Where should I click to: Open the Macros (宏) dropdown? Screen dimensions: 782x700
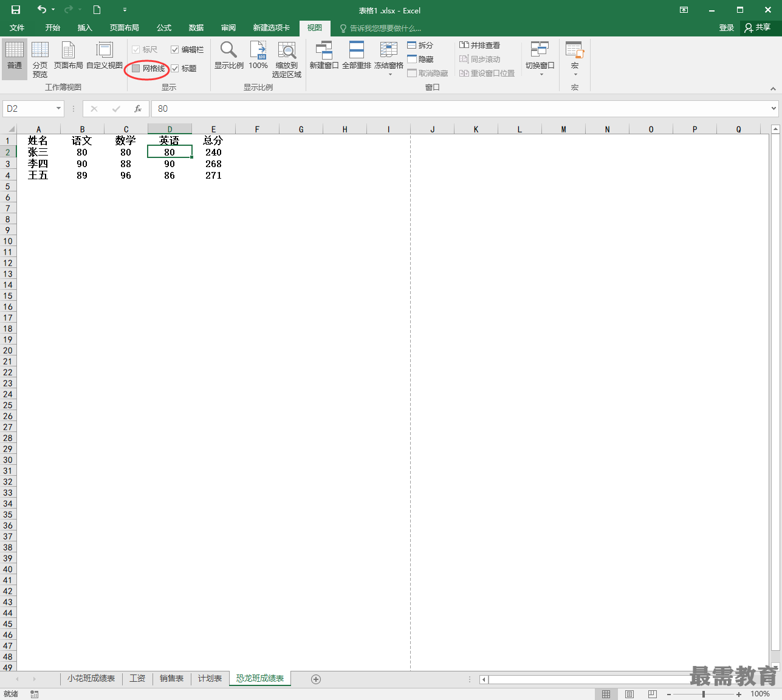click(575, 59)
